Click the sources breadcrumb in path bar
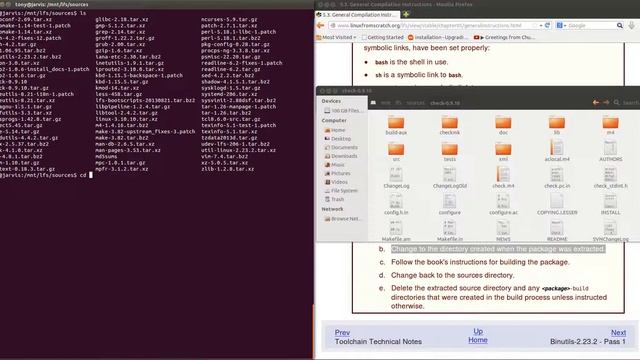This screenshot has height=360, width=640. [416, 103]
